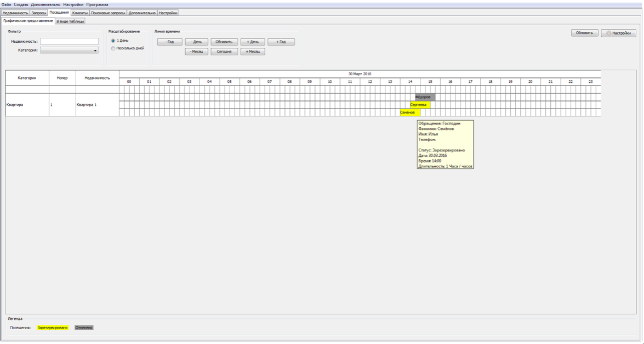Switch to the Клиенты tab

[x=80, y=13]
